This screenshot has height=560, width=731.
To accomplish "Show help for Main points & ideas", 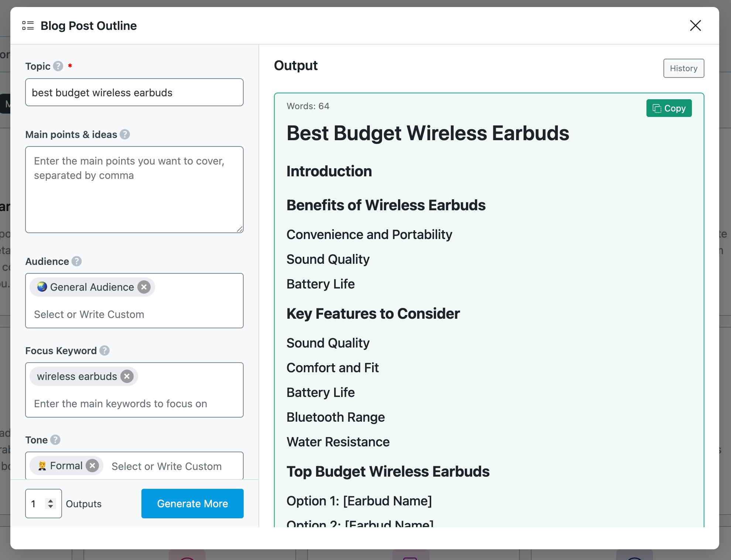I will tap(125, 134).
